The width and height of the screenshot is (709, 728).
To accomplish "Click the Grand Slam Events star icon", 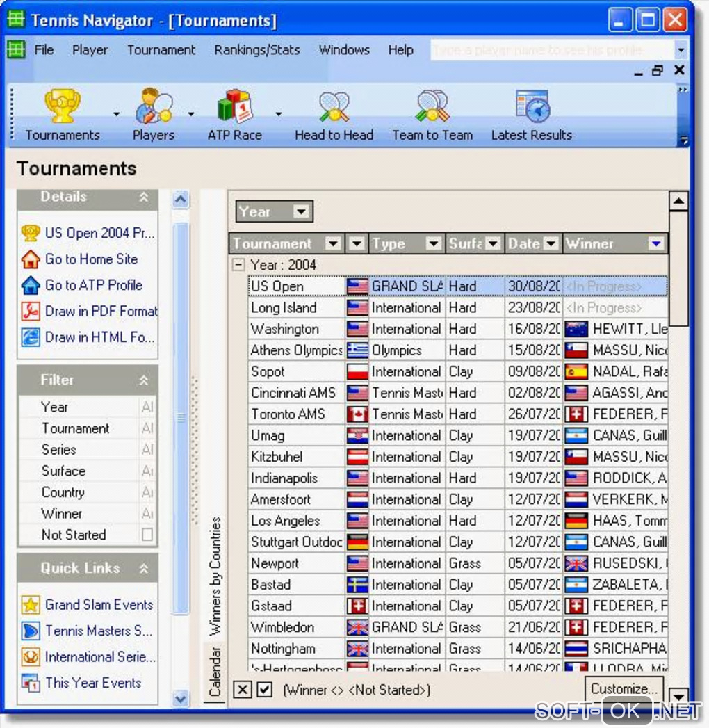I will (x=30, y=605).
